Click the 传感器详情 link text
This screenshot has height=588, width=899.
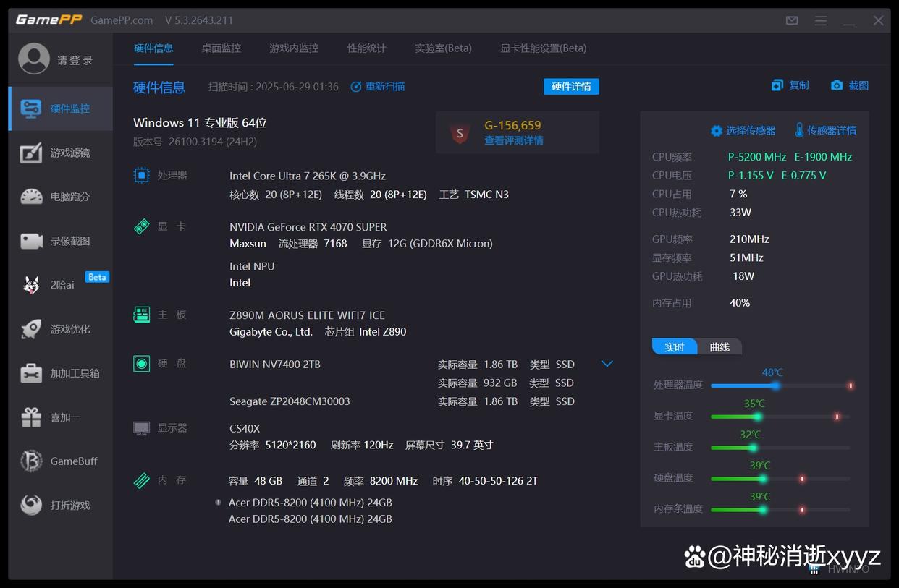pyautogui.click(x=832, y=131)
